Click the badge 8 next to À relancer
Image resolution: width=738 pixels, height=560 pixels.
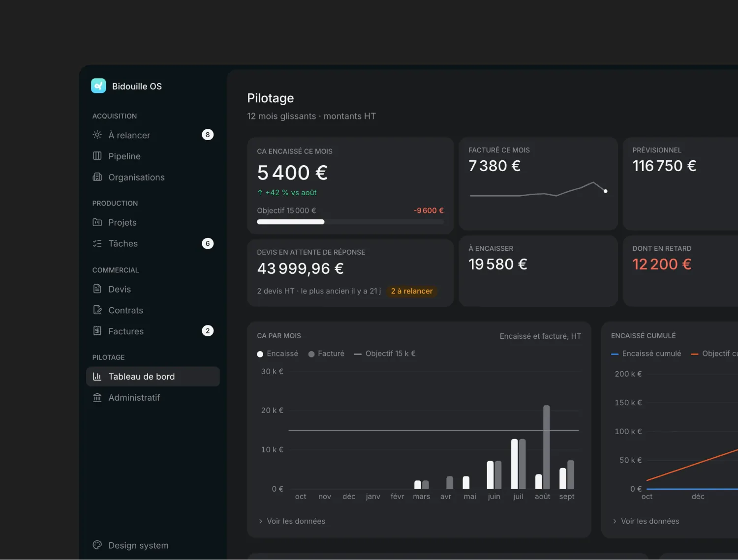pyautogui.click(x=208, y=135)
